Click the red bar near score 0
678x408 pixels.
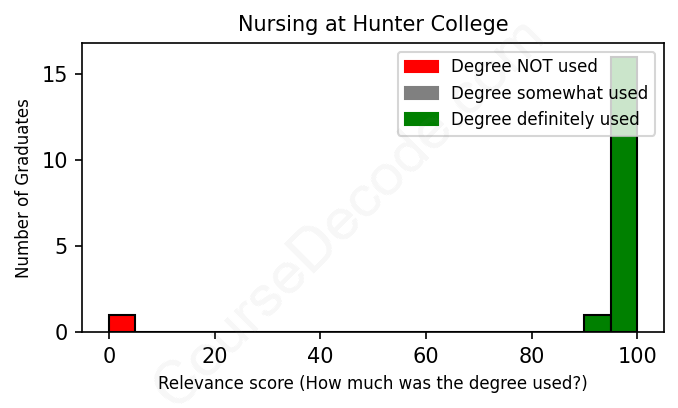click(x=122, y=323)
